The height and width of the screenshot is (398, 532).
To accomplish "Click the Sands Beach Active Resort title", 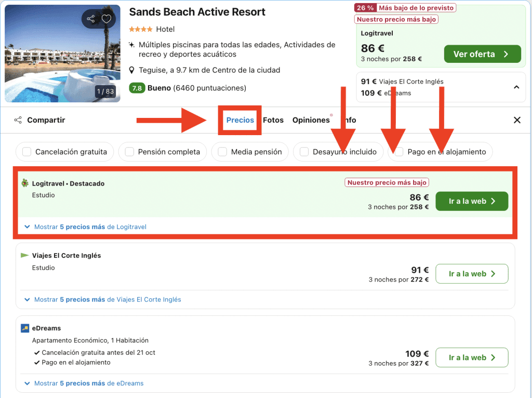I will (197, 12).
